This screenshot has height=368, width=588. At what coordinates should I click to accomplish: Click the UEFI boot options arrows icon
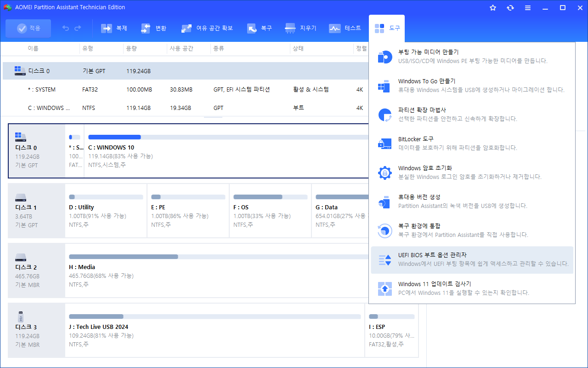click(x=384, y=260)
